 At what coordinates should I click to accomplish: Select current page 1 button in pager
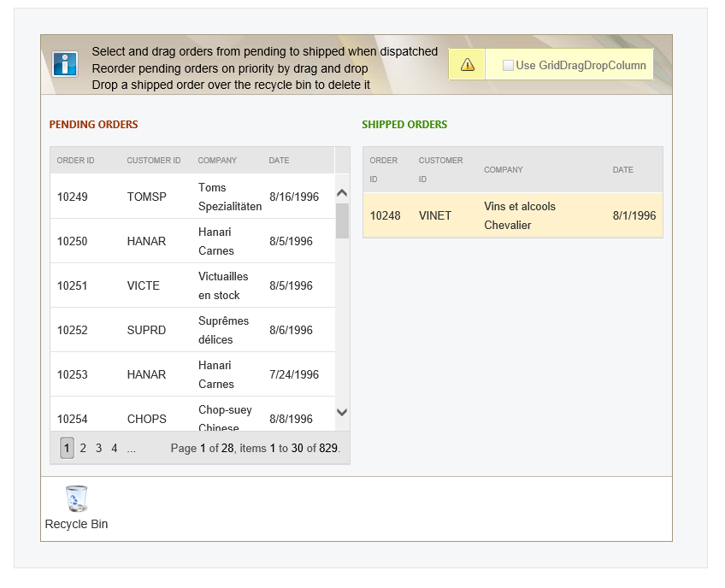(x=67, y=448)
